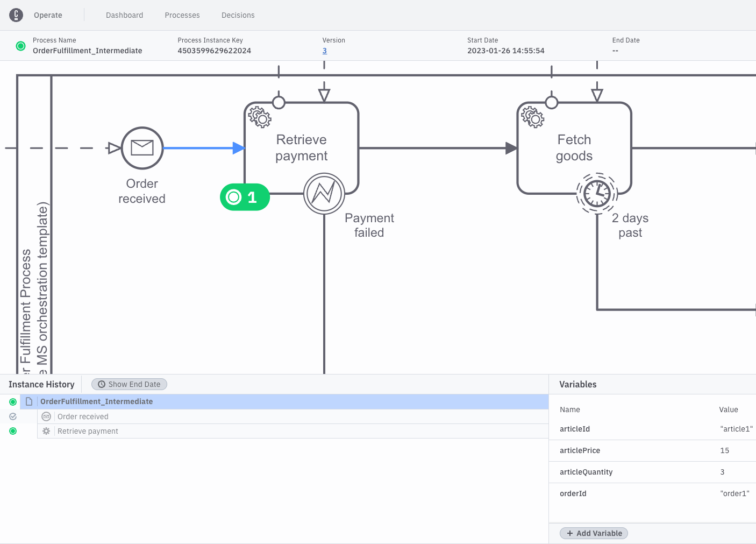The image size is (756, 544).
Task: Click process name OrderFulfillment_Intermediate in header
Action: pyautogui.click(x=88, y=51)
